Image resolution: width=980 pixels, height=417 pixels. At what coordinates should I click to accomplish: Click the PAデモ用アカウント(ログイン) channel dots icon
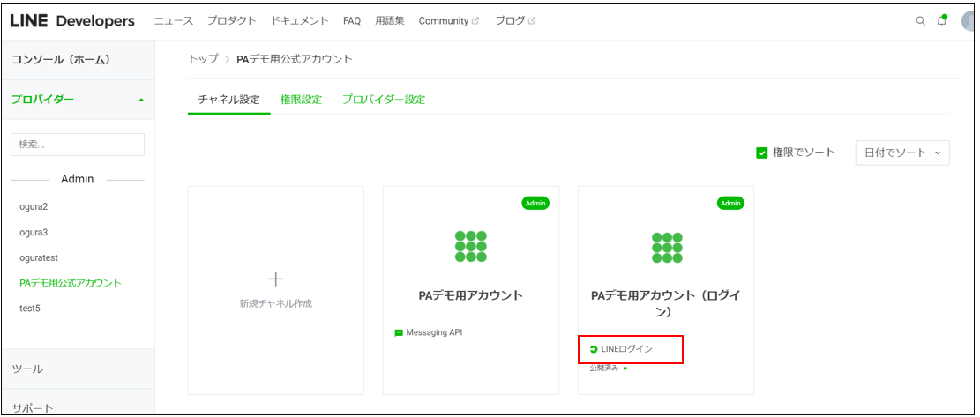click(667, 247)
